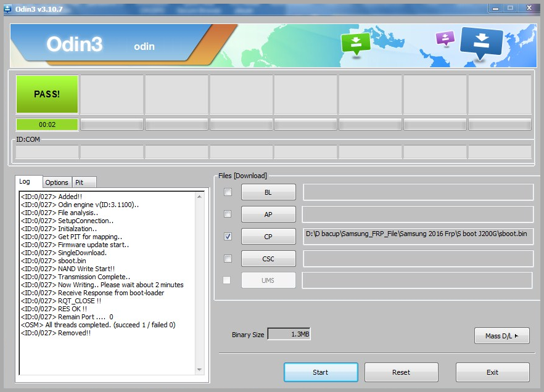Start the flashing process
This screenshot has width=544, height=392.
coord(321,372)
